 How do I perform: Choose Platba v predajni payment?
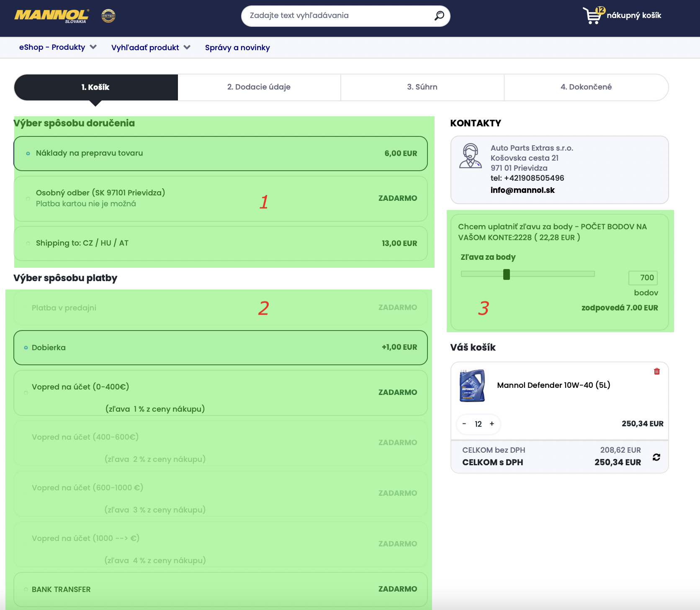[x=221, y=308]
